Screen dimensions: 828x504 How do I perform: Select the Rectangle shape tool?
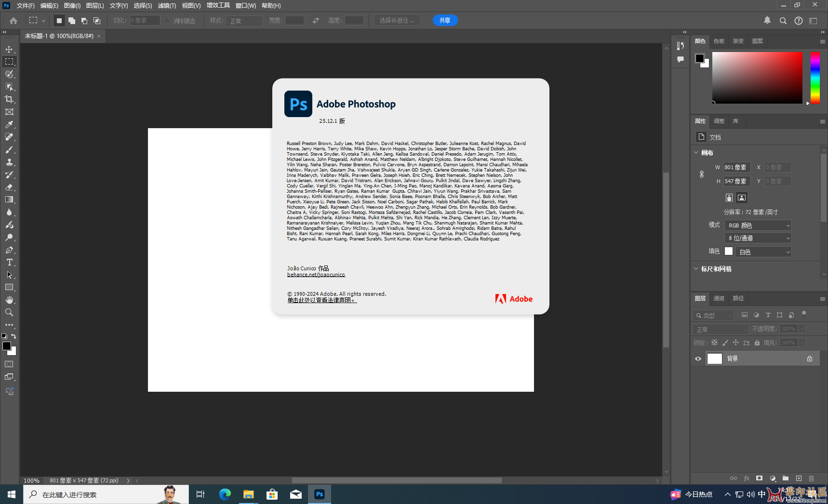(9, 287)
